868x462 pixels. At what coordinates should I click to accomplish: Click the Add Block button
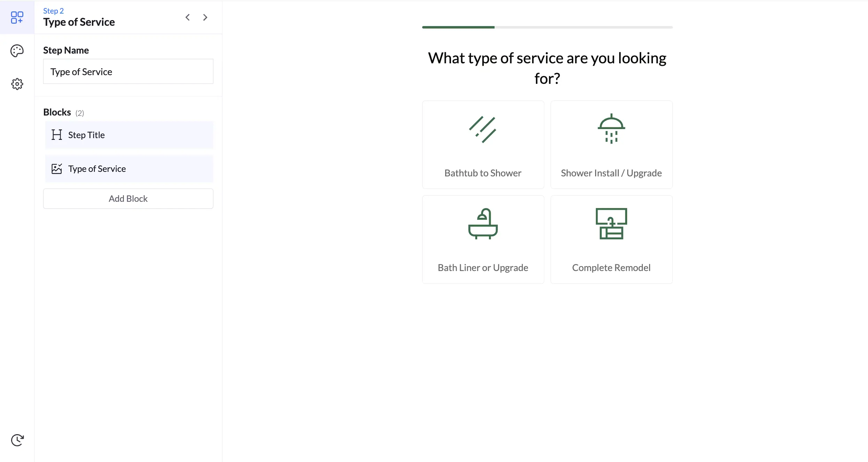coord(128,199)
